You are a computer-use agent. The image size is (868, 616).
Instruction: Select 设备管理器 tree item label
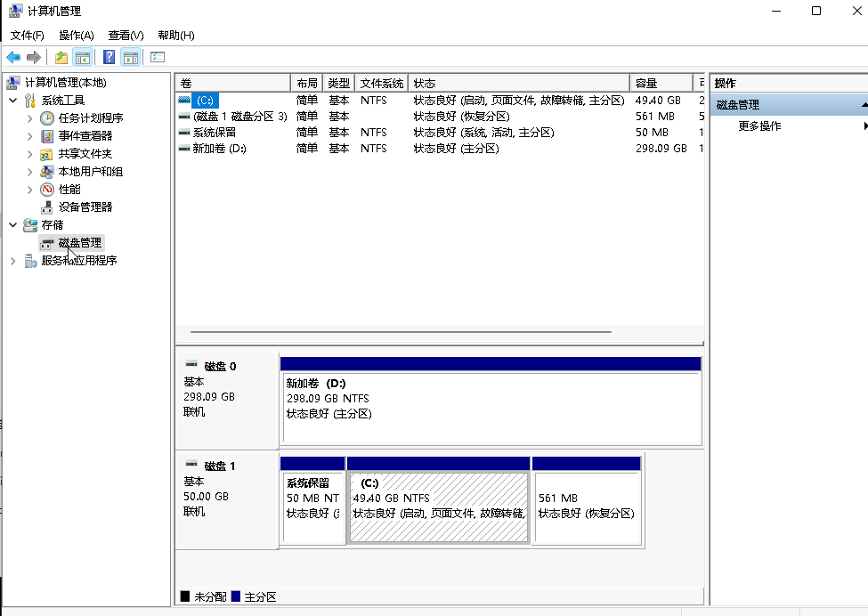point(85,207)
